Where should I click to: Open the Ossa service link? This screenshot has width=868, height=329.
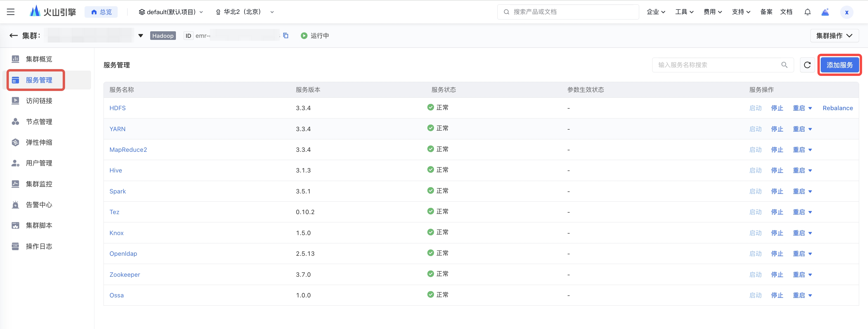[116, 295]
